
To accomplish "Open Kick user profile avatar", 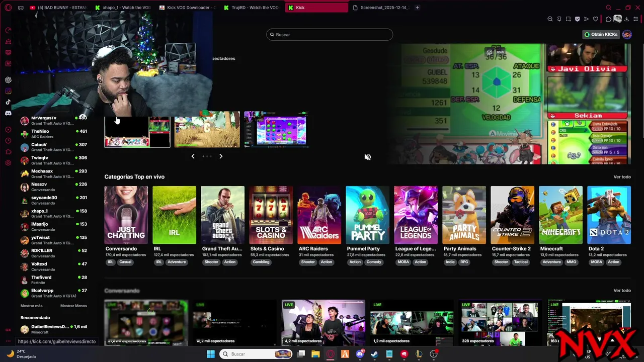I will (x=627, y=35).
